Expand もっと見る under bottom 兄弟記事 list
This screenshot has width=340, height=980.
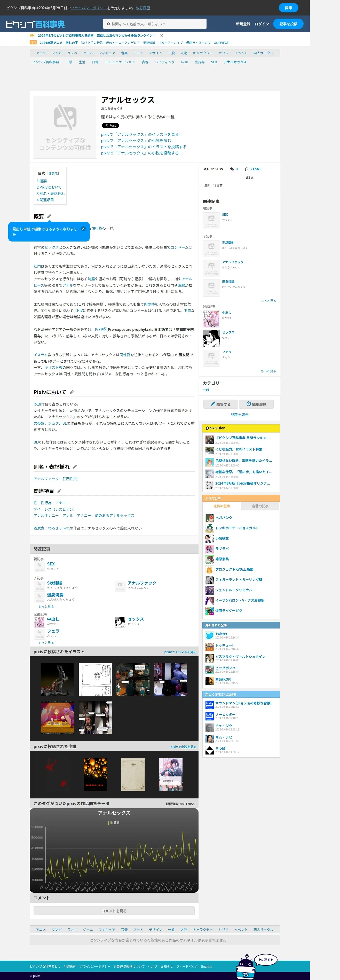(x=46, y=643)
